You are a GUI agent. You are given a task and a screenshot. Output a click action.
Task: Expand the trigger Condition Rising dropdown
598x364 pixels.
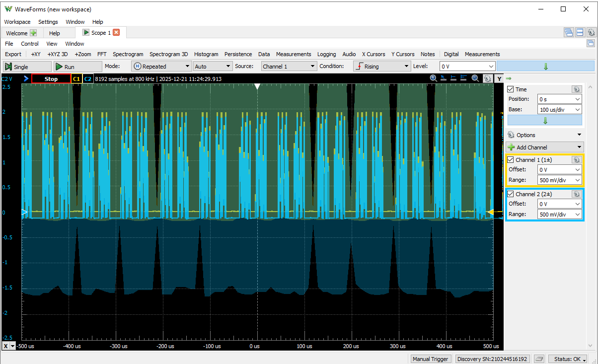point(381,67)
